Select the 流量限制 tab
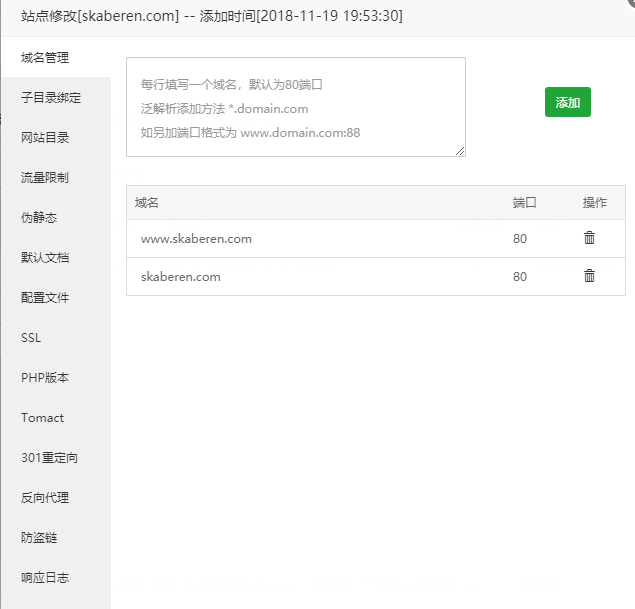This screenshot has width=635, height=609. click(x=56, y=177)
